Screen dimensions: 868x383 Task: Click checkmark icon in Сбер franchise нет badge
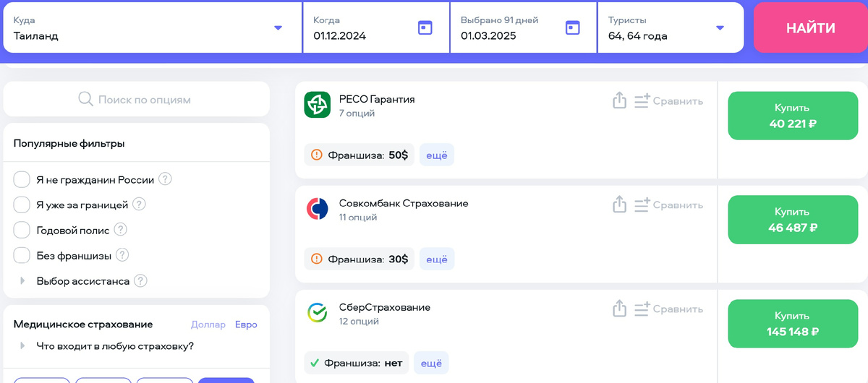click(314, 363)
